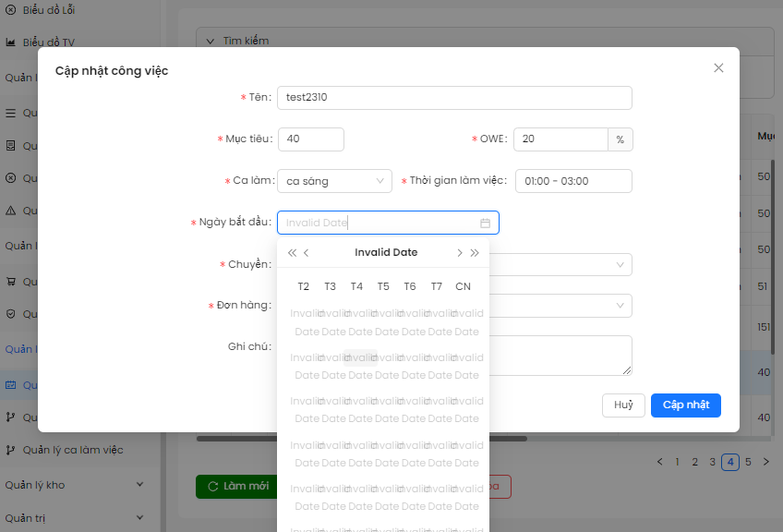
Task: Click the calendar icon in the start date field
Action: coord(485,223)
